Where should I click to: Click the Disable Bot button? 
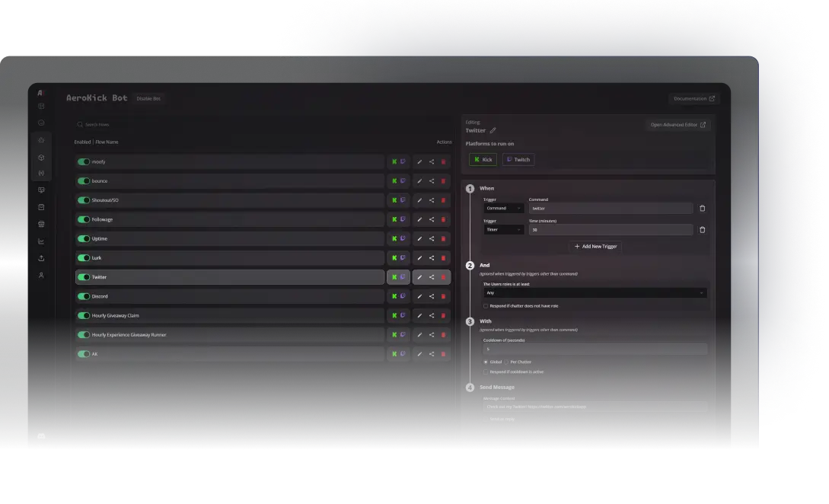click(149, 97)
